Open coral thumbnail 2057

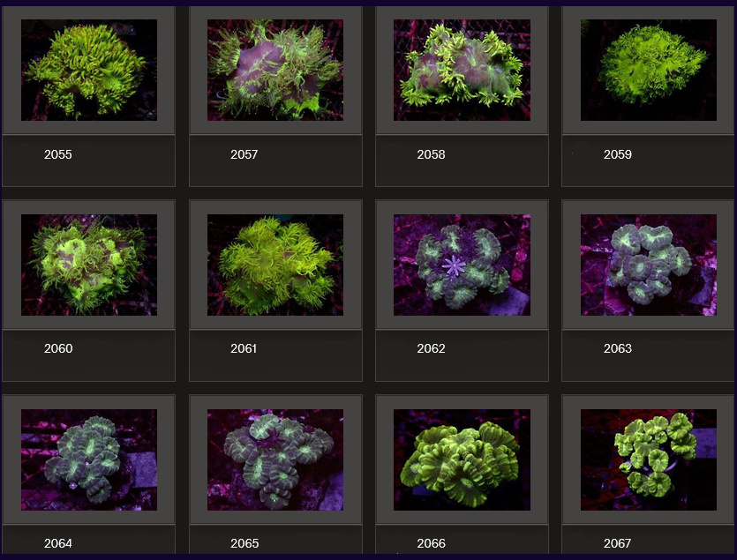(x=275, y=70)
